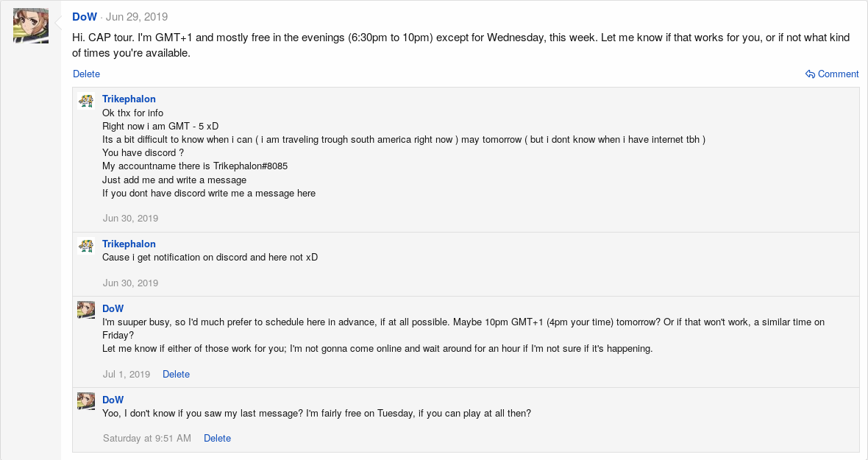Click Trikephalon's avatar on the first comment

click(86, 102)
